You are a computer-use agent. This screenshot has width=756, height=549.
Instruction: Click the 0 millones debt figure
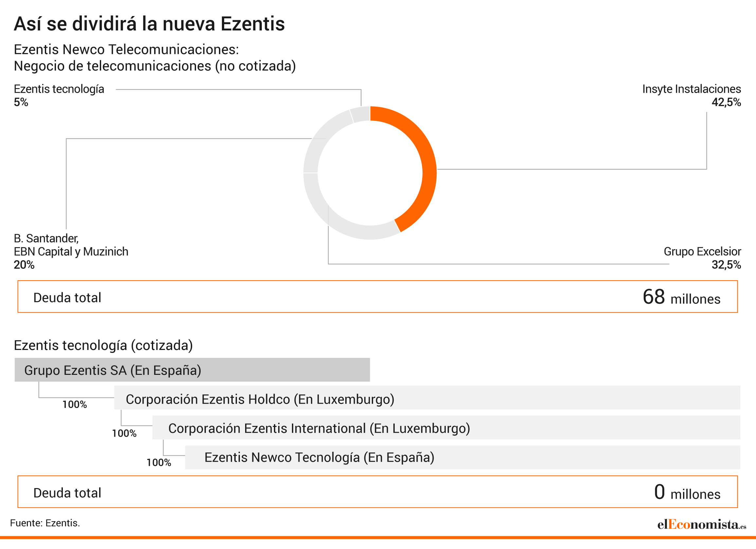(687, 492)
